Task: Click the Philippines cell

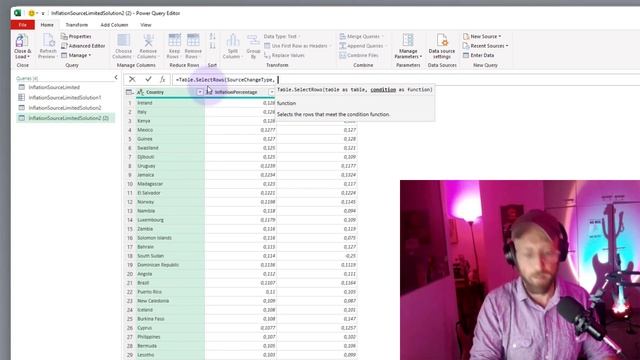Action: (170, 337)
